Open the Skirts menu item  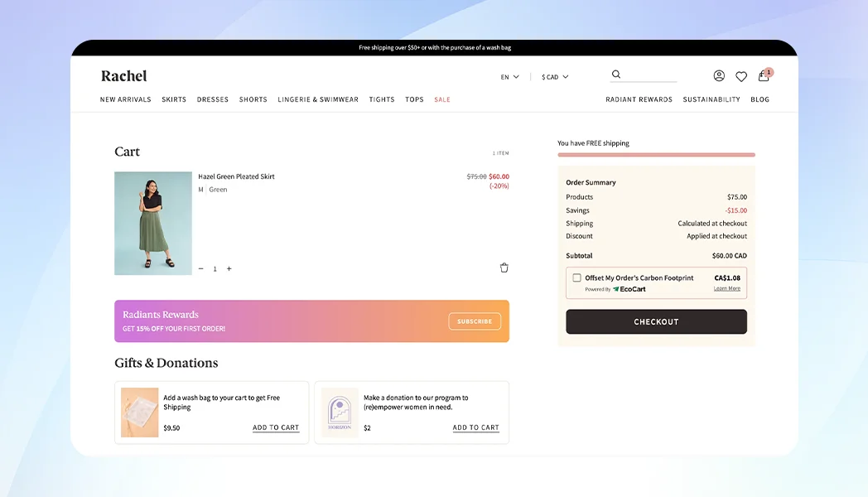174,99
